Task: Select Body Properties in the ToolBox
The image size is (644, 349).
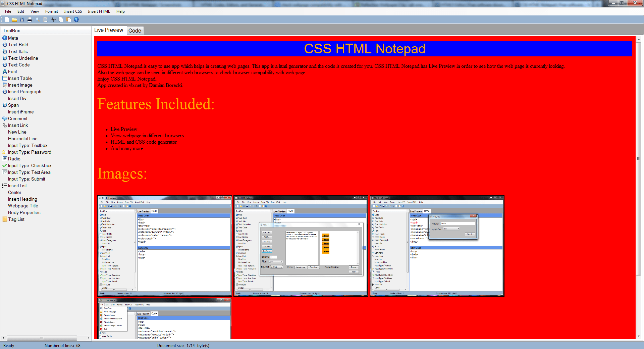Action: [x=24, y=212]
